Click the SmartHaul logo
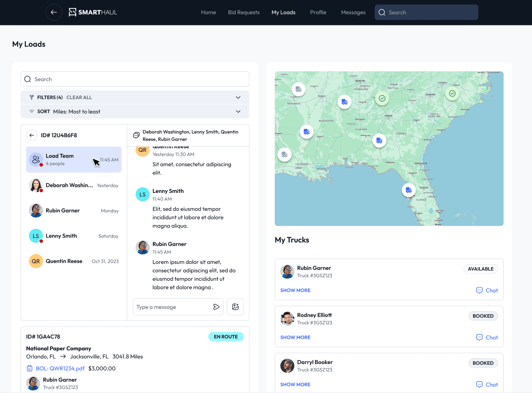Image resolution: width=532 pixels, height=393 pixels. [x=93, y=12]
